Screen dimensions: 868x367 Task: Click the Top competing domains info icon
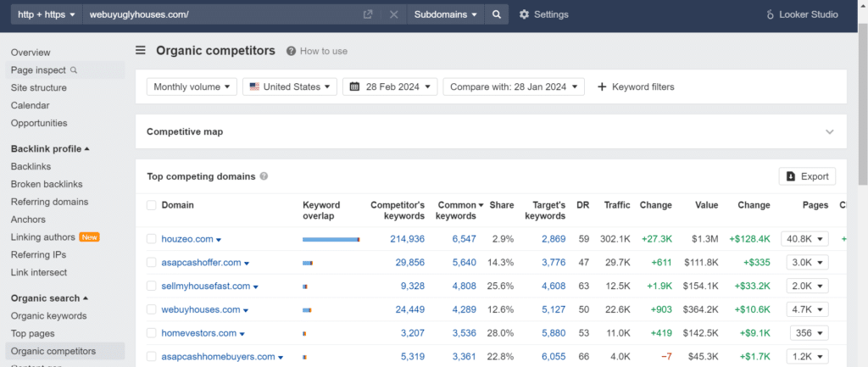(x=264, y=176)
